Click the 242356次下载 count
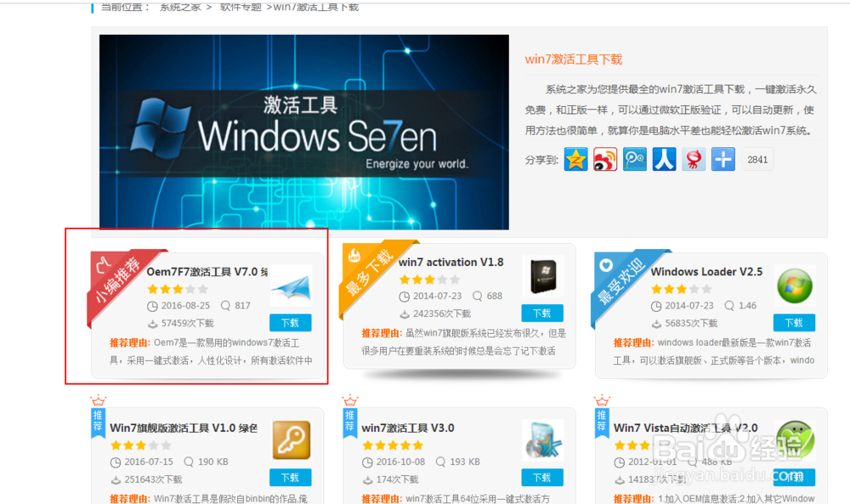Viewport: 850px width, 504px height. click(x=442, y=314)
